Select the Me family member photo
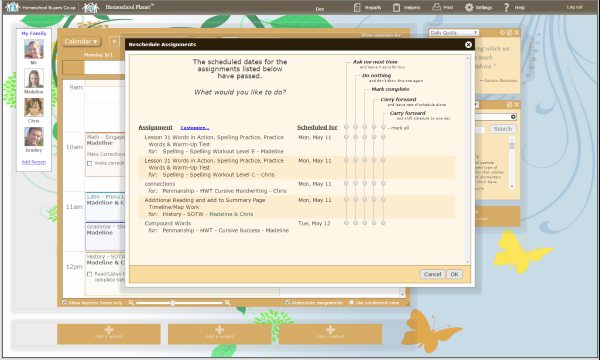Screen dimensions: 600x360 point(34,49)
